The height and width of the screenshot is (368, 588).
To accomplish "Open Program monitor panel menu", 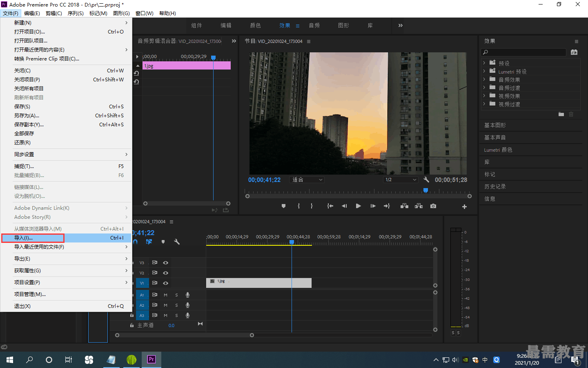I will click(x=309, y=41).
